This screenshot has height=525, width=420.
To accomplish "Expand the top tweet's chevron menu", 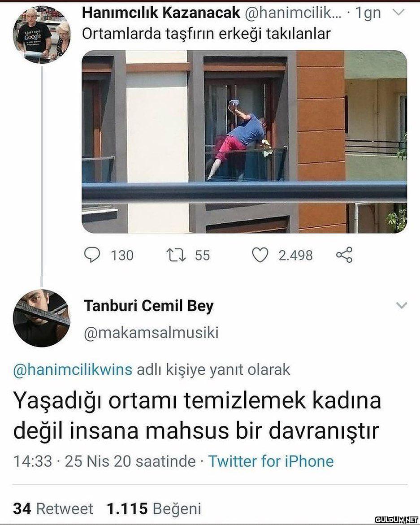I will [398, 13].
